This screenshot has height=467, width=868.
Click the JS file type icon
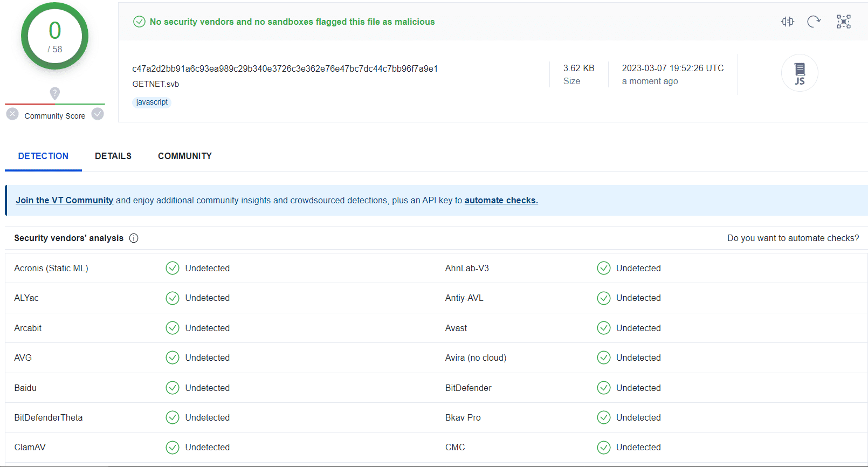coord(800,73)
